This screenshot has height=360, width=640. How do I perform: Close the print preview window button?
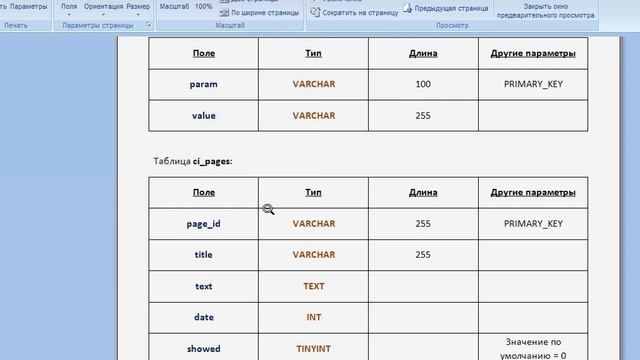click(x=545, y=11)
